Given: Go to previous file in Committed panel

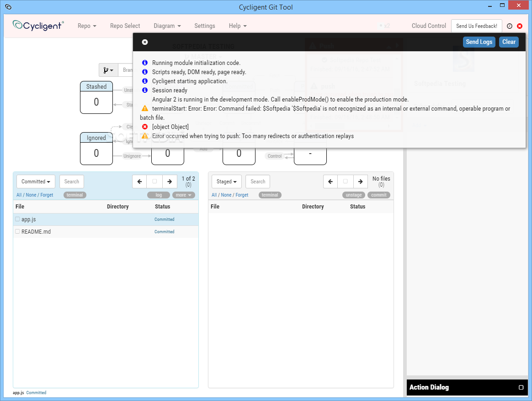Looking at the screenshot, I should [139, 182].
